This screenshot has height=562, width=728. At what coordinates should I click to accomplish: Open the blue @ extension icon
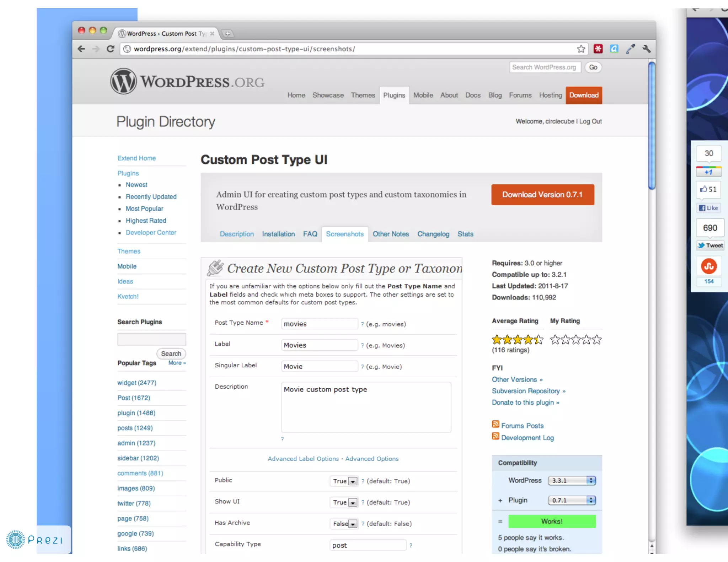click(614, 49)
